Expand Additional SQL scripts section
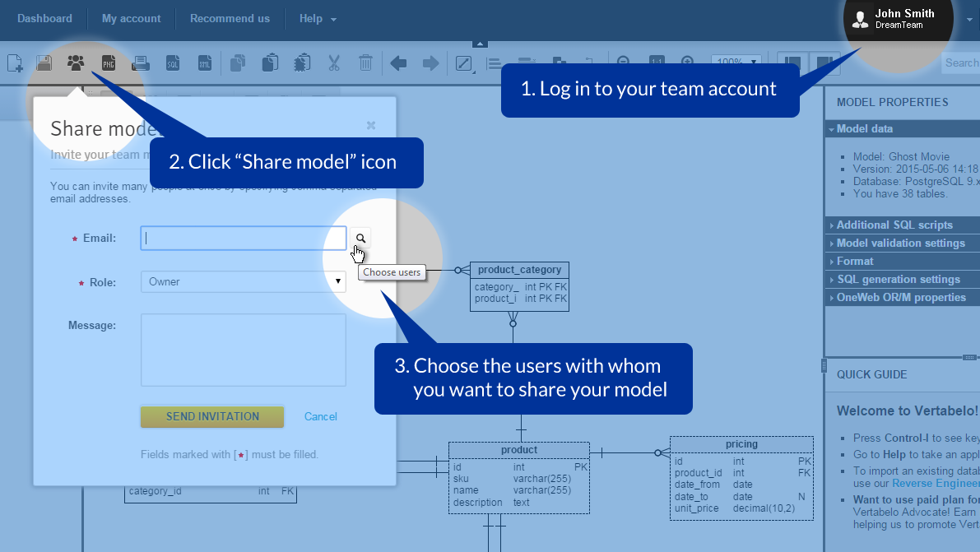 (903, 225)
